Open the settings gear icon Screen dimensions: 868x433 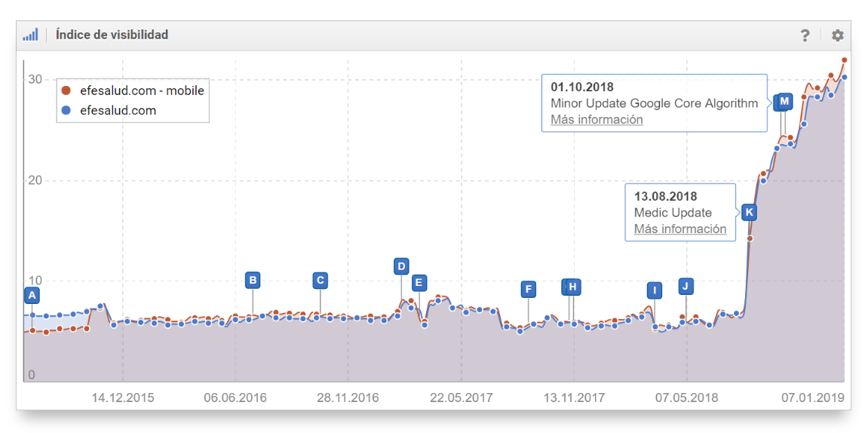(x=837, y=35)
